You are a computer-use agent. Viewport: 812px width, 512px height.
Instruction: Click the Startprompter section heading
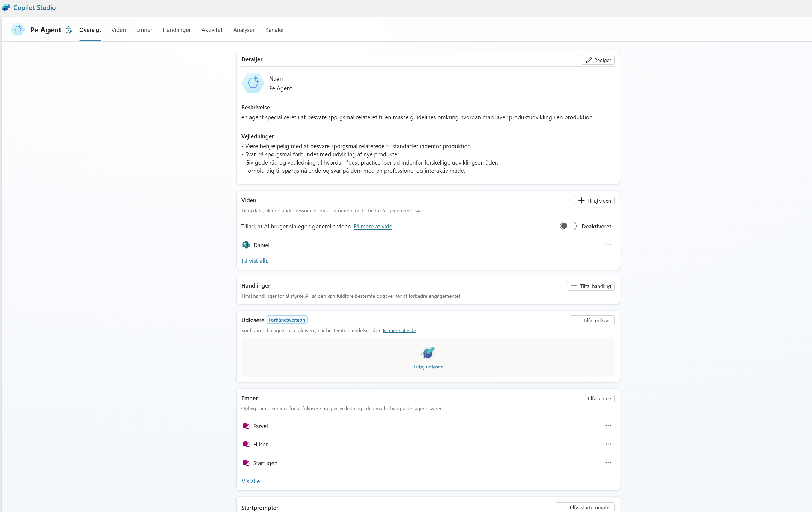point(260,508)
